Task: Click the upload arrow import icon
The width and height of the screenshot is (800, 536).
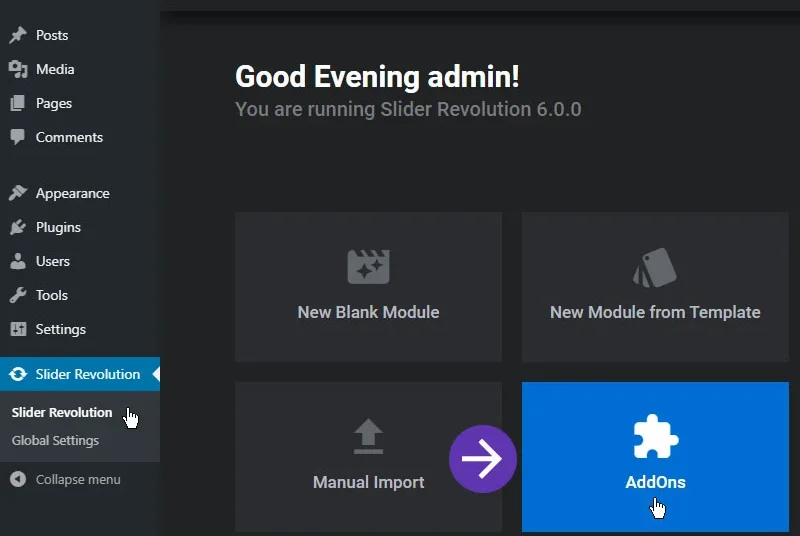Action: [368, 436]
